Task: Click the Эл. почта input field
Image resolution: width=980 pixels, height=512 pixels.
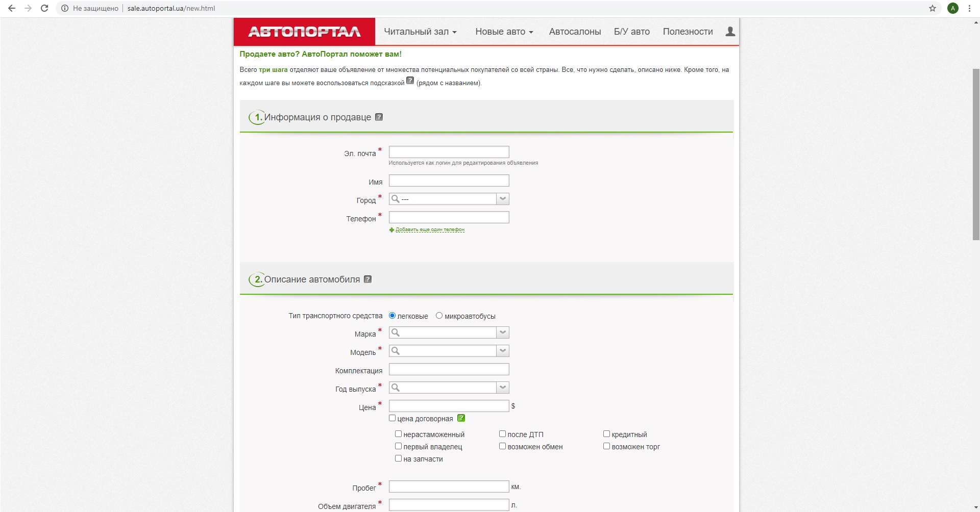Action: [x=449, y=152]
